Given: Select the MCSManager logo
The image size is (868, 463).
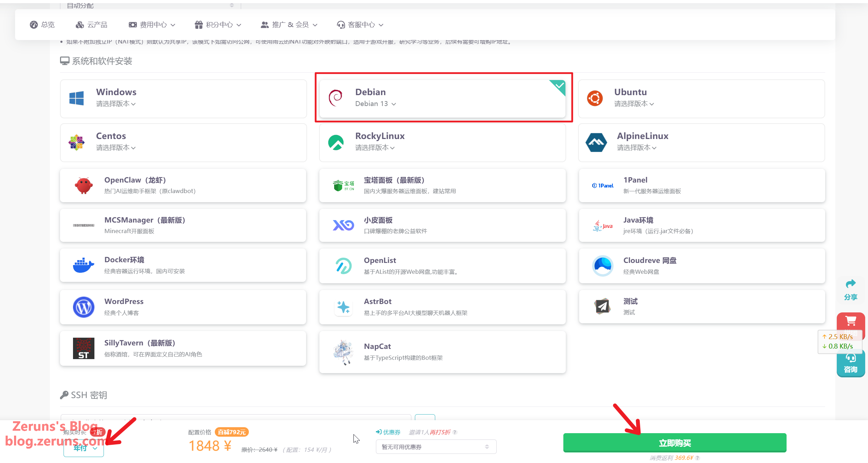Looking at the screenshot, I should point(84,225).
